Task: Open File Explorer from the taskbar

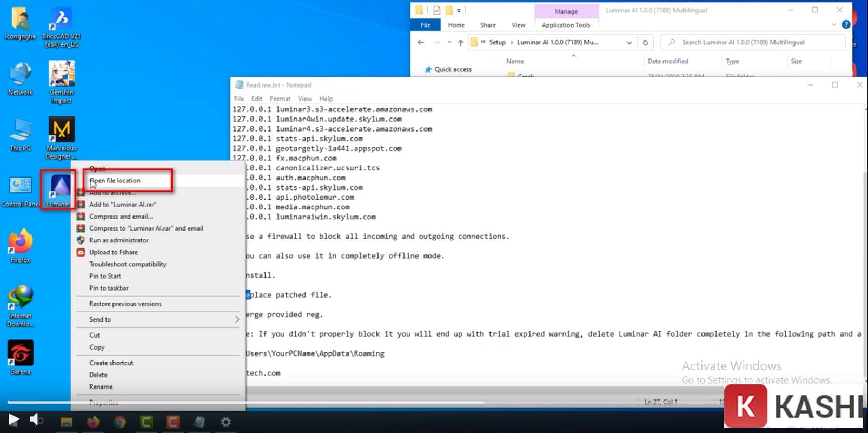Action: pos(67,422)
